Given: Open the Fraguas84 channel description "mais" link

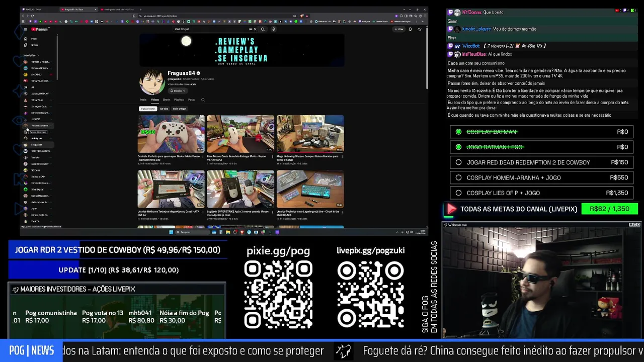Looking at the screenshot, I should click(x=194, y=84).
